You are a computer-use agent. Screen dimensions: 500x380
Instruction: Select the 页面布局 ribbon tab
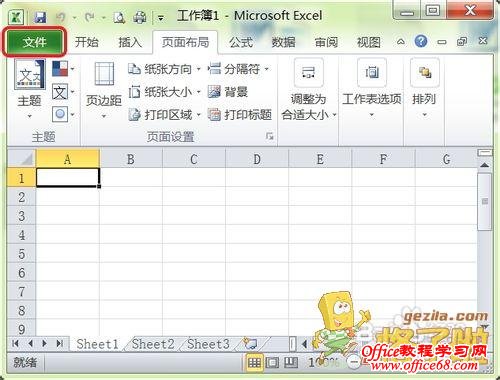[185, 42]
